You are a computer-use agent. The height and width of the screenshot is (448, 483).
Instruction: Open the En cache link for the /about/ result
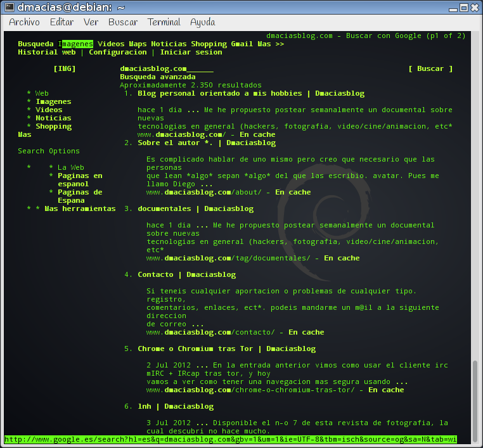293,192
